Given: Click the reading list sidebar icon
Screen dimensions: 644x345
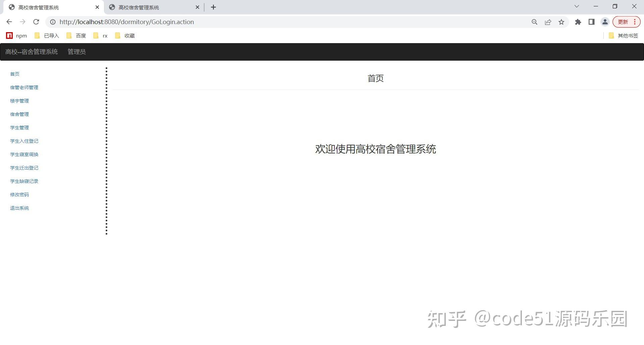Looking at the screenshot, I should [x=591, y=22].
